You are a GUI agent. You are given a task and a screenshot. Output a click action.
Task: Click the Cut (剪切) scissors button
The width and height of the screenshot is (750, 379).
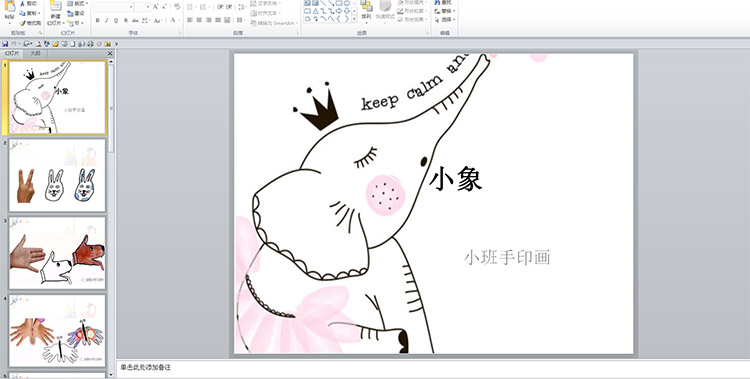pyautogui.click(x=28, y=3)
